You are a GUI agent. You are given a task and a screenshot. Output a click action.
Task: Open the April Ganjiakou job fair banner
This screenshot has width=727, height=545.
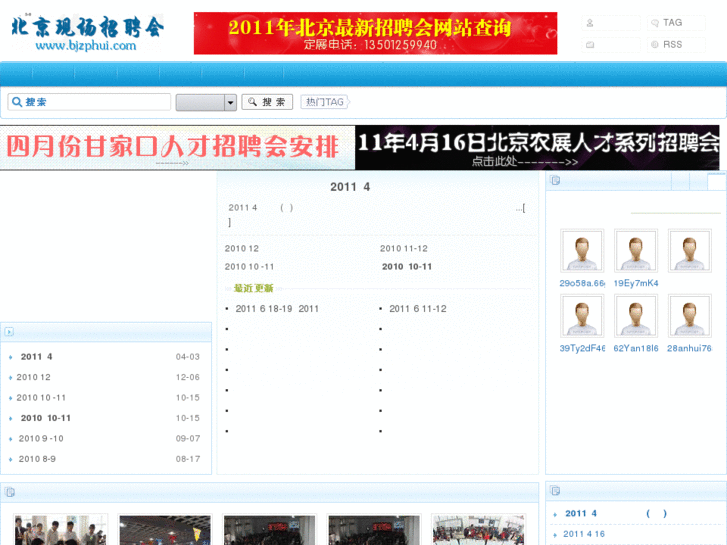tap(178, 147)
